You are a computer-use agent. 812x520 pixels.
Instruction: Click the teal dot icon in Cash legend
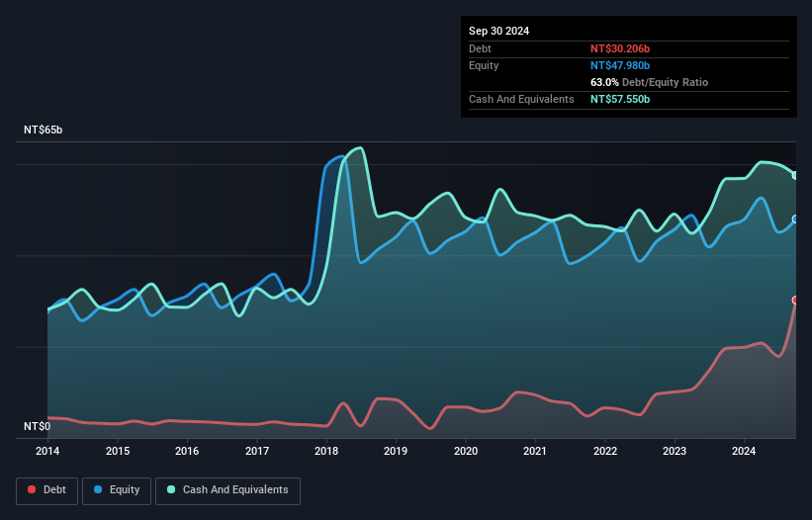pyautogui.click(x=171, y=489)
